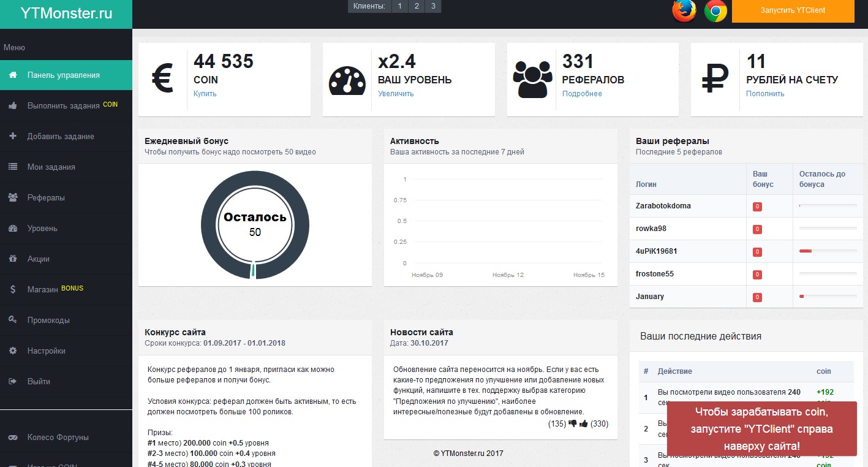Click referral login Zarabotokdoma
This screenshot has height=467, width=868.
[663, 206]
